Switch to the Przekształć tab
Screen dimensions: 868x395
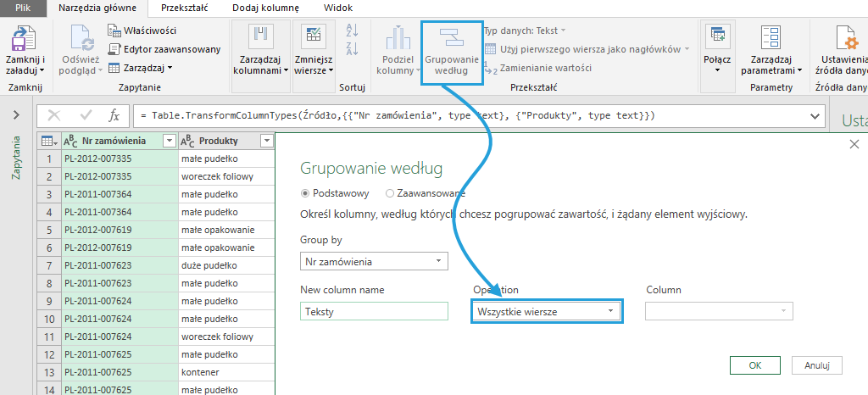(x=186, y=8)
